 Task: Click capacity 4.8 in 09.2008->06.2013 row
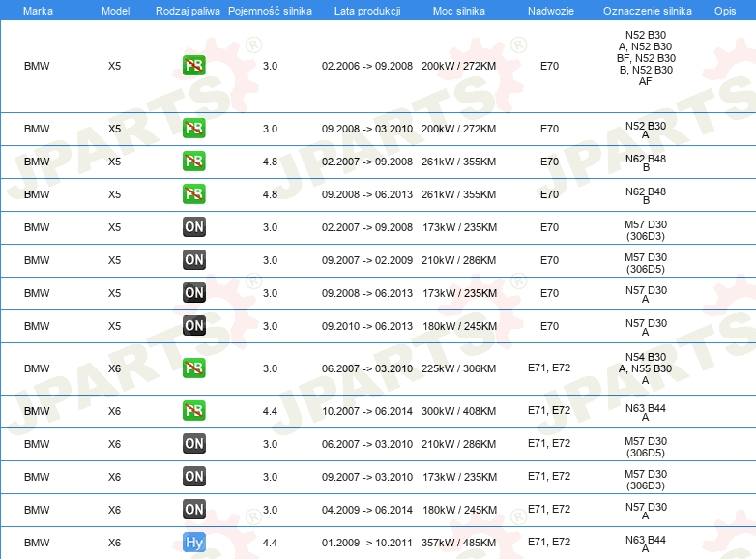tap(270, 194)
